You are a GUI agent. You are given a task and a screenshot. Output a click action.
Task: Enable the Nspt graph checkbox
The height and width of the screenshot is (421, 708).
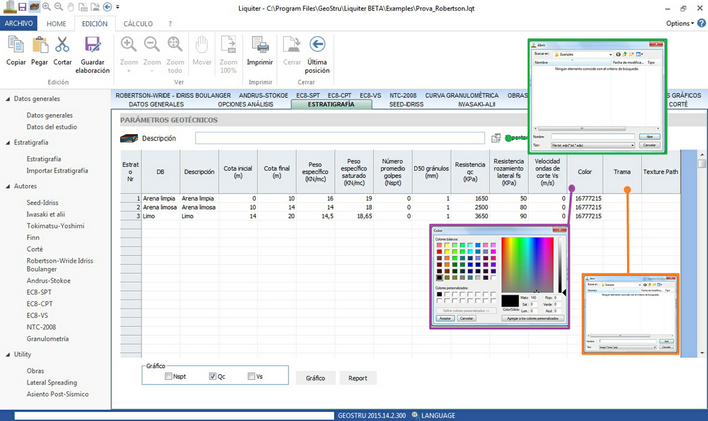click(x=168, y=376)
